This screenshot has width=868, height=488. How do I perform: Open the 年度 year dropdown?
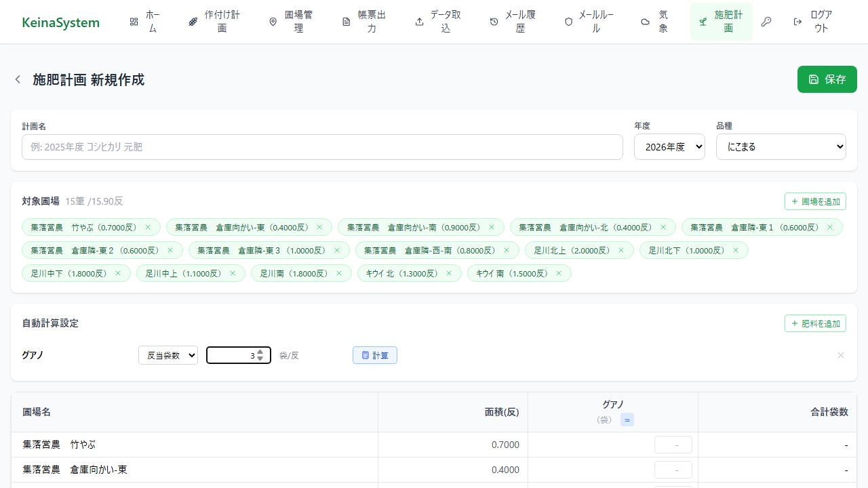[x=669, y=147]
